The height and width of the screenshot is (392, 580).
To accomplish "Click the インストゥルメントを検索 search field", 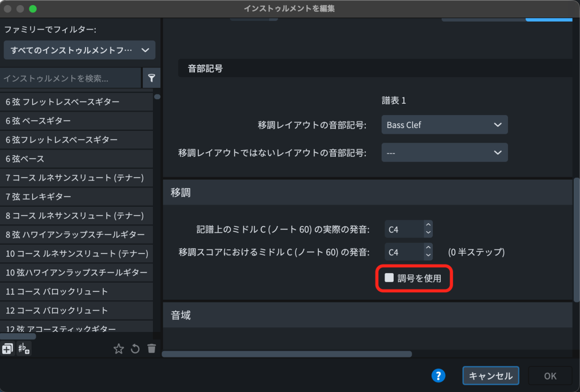I will 70,78.
